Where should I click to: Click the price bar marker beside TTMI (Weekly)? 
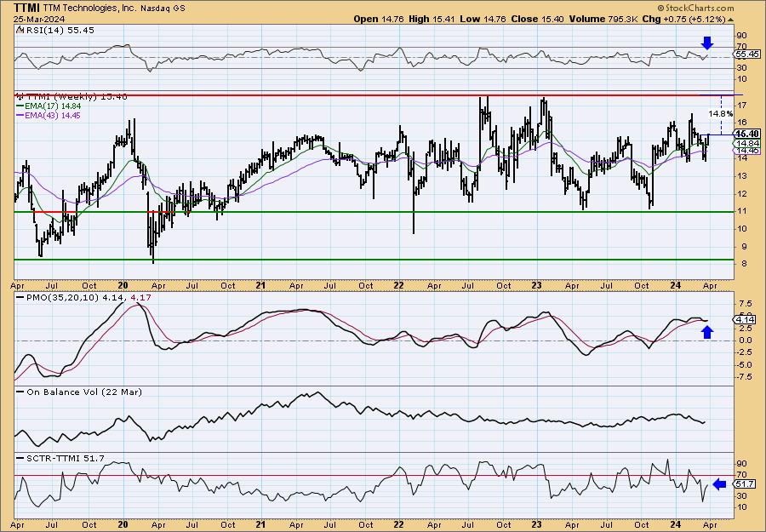point(20,96)
